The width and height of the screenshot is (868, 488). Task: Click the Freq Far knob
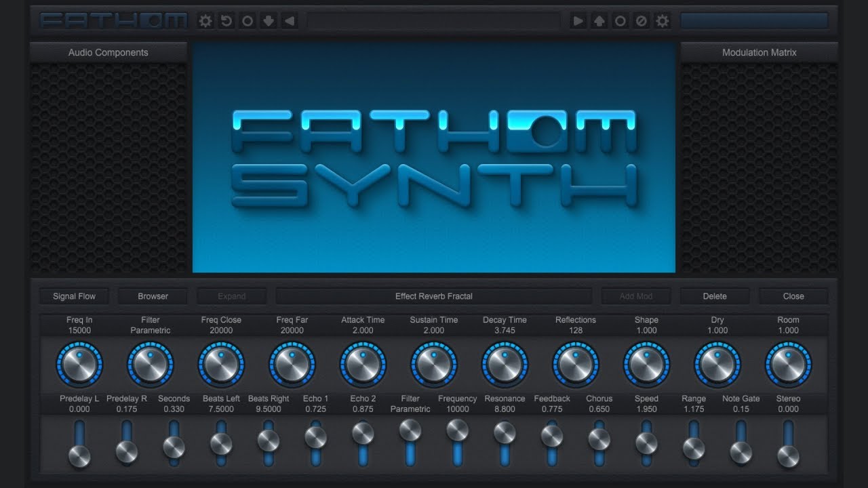pyautogui.click(x=292, y=365)
